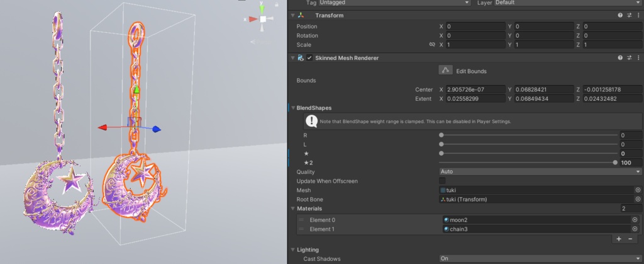Collapse the Lighting foldout
644x264 pixels.
point(293,250)
